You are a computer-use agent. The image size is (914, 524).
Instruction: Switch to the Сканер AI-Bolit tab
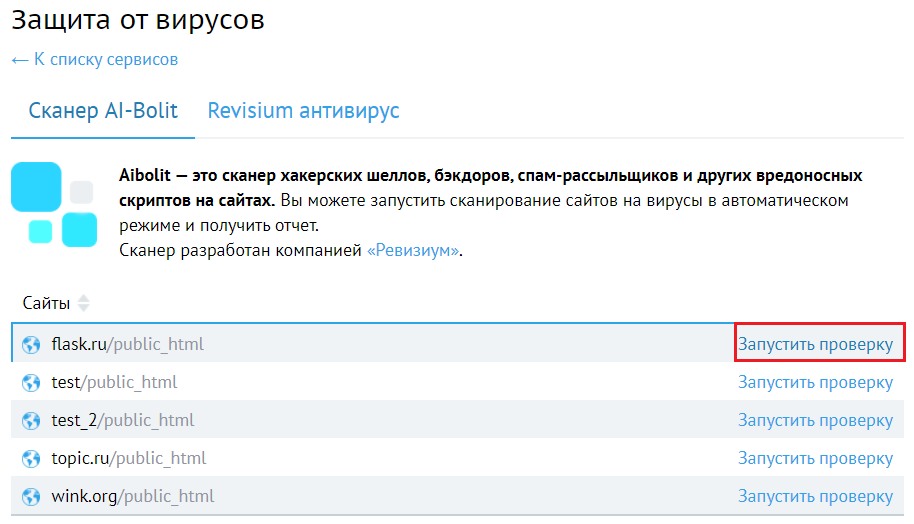(103, 110)
